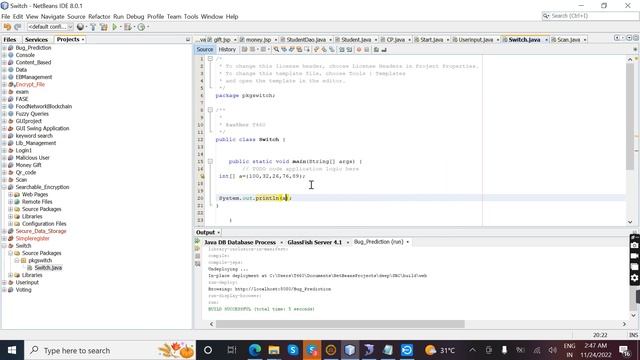The image size is (640, 360).
Task: Click the Last Edit icon in editor toolbar
Action: [244, 49]
